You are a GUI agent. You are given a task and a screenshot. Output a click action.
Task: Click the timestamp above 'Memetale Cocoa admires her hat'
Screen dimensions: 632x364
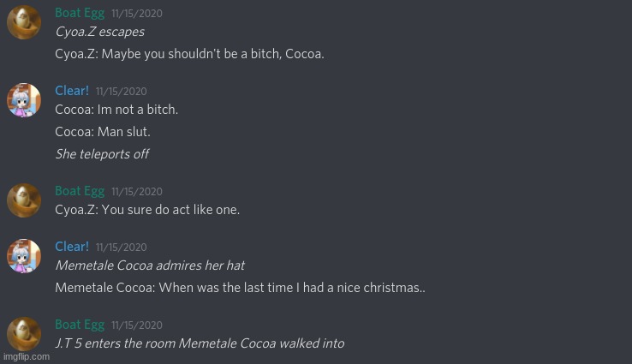(122, 248)
